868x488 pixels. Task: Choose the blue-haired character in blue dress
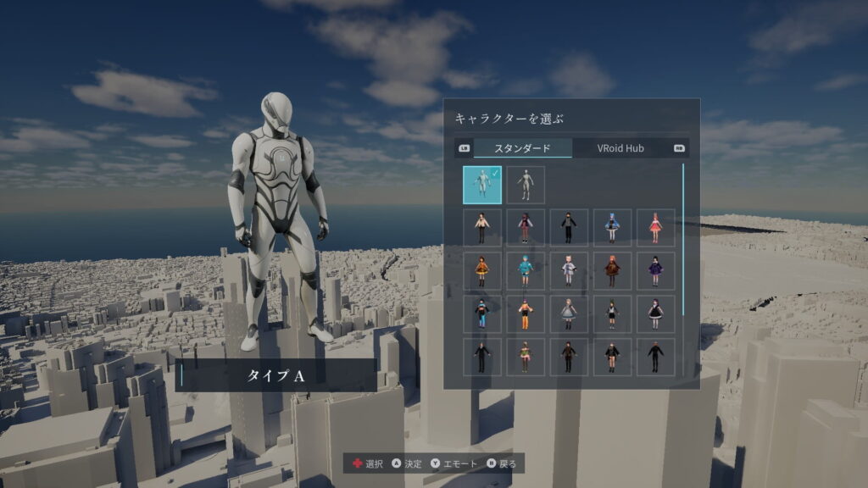612,227
